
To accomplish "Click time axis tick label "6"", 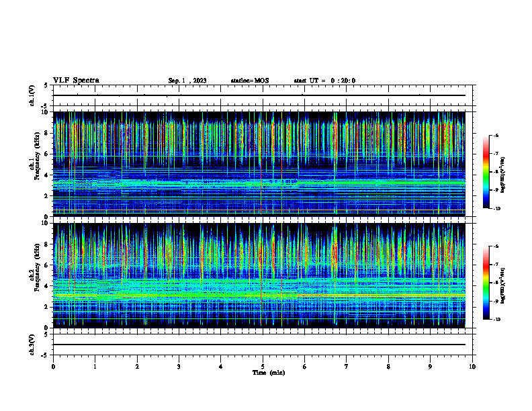I will point(305,367).
